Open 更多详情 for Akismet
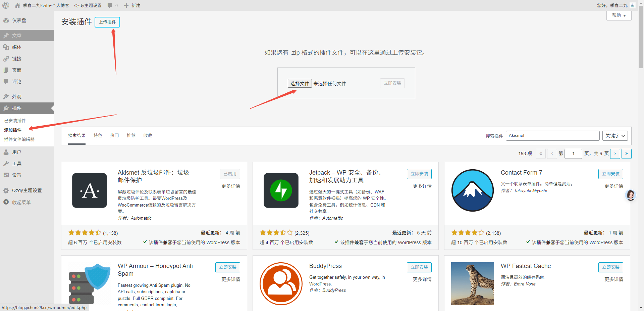Viewport: 644px width, 311px height. pos(231,186)
